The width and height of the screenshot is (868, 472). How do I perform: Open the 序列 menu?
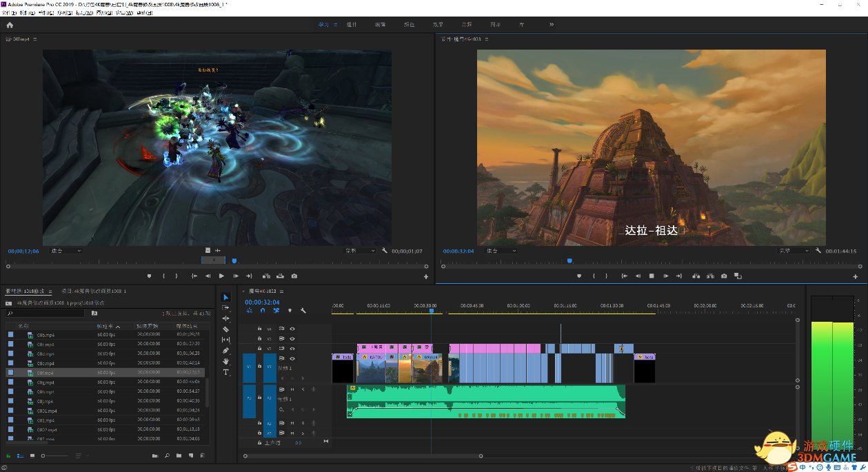[x=66, y=13]
